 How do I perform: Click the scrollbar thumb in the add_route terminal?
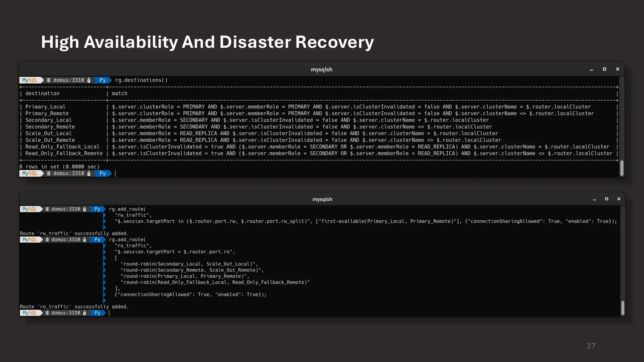tap(623, 308)
